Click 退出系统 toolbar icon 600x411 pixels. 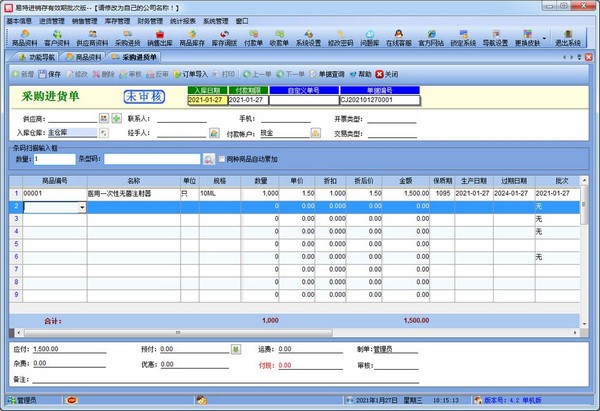pos(568,38)
